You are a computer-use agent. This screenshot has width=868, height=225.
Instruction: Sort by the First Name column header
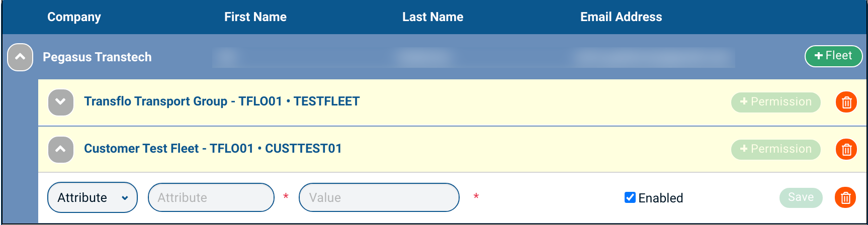pos(255,17)
